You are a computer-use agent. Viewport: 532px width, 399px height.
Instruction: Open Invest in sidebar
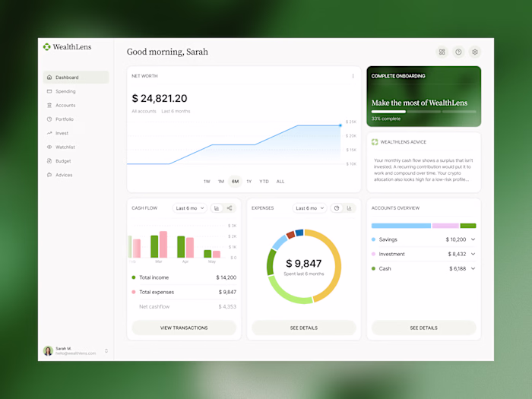coord(76,133)
